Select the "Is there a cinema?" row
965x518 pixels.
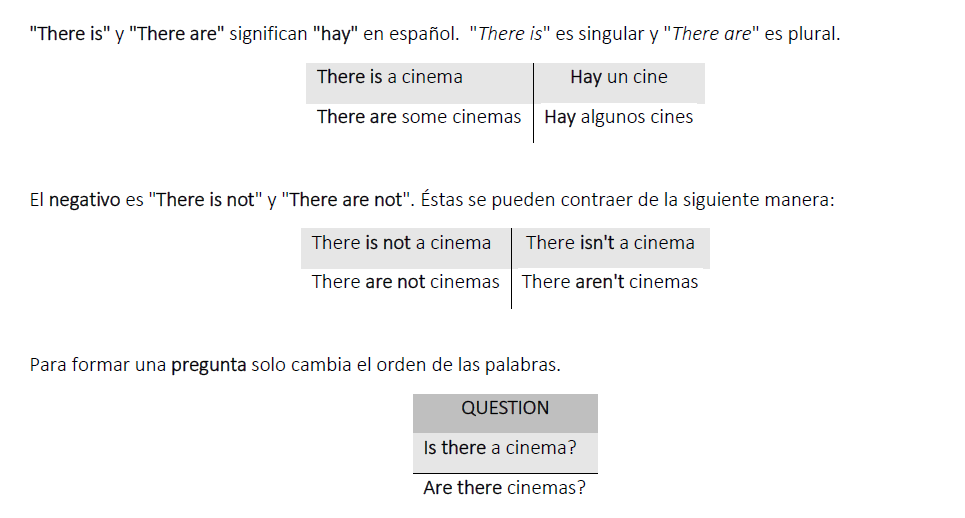tap(500, 448)
